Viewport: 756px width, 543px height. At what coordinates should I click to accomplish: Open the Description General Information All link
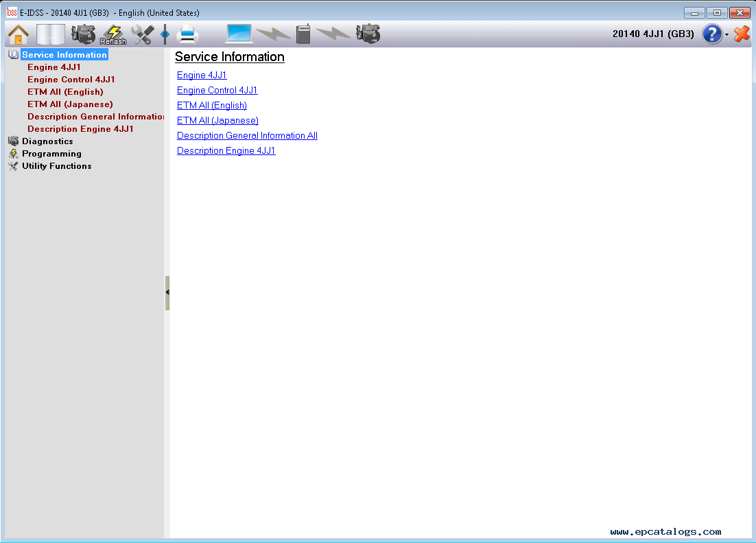pyautogui.click(x=247, y=136)
